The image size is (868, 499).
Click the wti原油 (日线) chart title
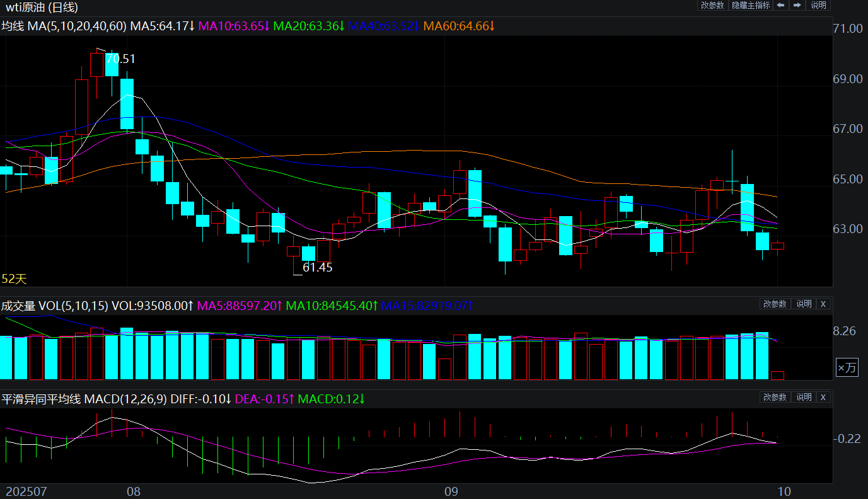coord(42,8)
